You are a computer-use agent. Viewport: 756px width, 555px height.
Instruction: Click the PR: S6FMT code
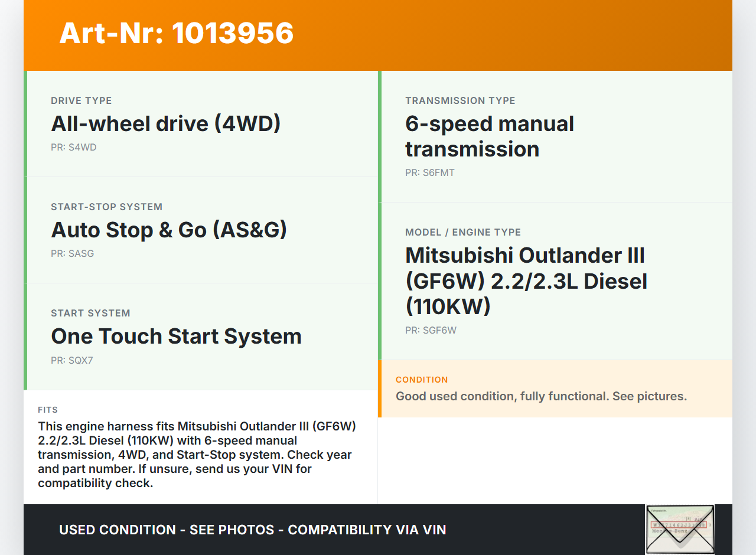click(429, 173)
